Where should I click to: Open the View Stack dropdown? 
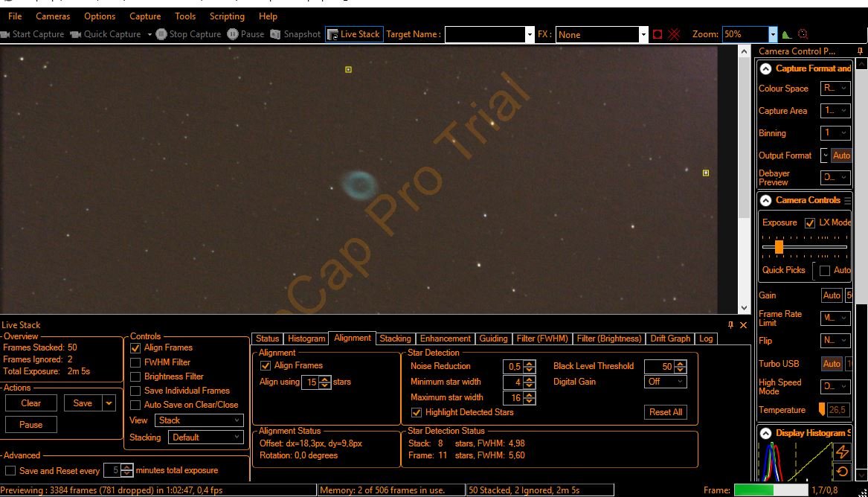coord(199,420)
